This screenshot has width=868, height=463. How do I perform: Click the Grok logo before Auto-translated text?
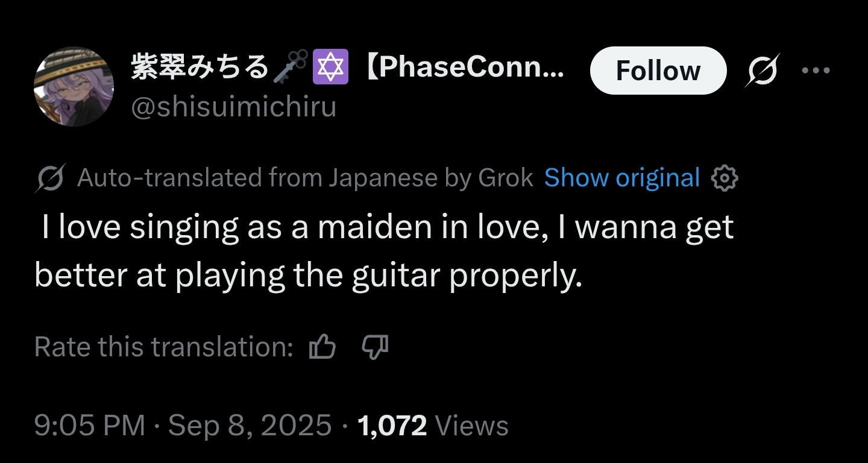coord(51,178)
